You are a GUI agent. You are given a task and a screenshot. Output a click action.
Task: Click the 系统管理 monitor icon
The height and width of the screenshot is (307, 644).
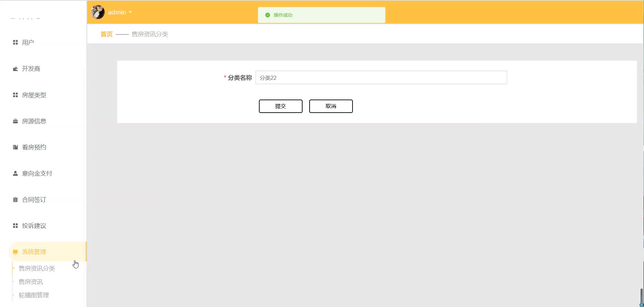[15, 252]
